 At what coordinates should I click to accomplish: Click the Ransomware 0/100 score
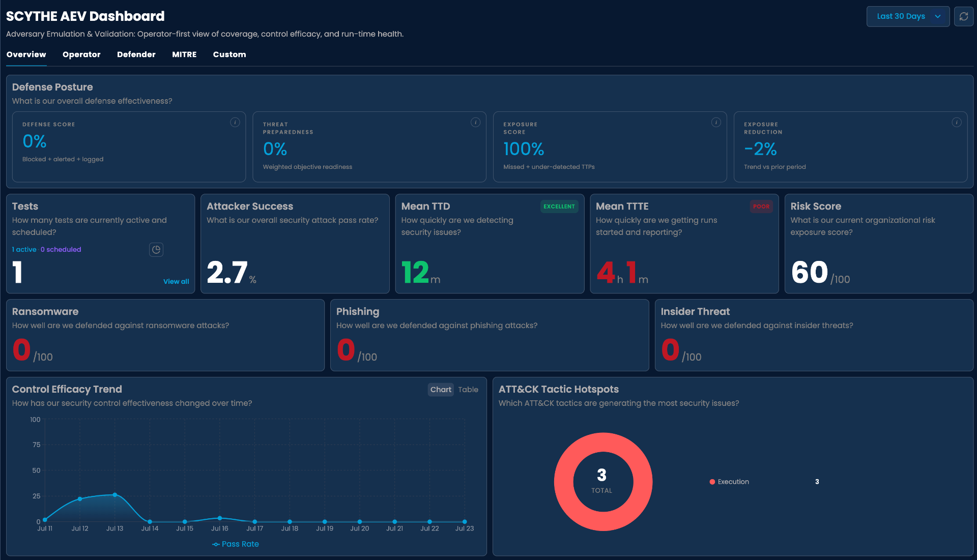point(33,350)
